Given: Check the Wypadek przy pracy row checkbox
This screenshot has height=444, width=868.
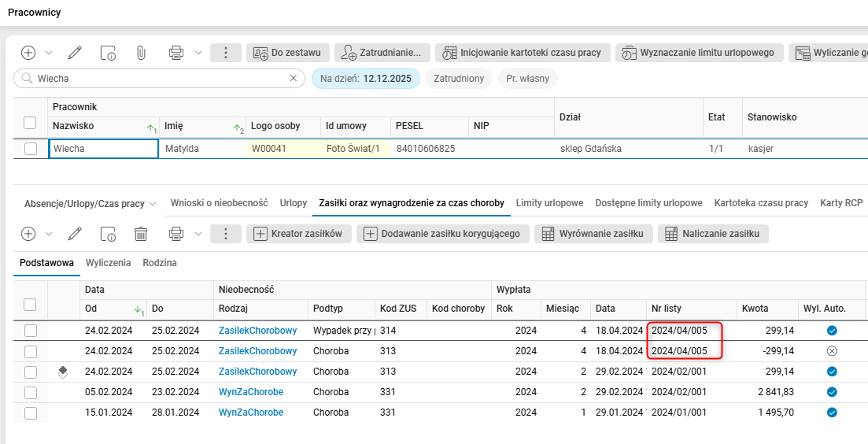Looking at the screenshot, I should 31,331.
